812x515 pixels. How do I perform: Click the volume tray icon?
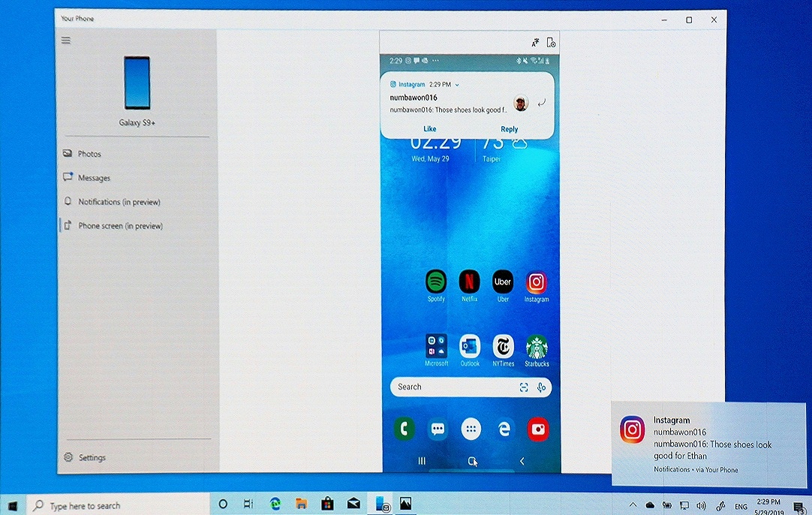pyautogui.click(x=701, y=506)
